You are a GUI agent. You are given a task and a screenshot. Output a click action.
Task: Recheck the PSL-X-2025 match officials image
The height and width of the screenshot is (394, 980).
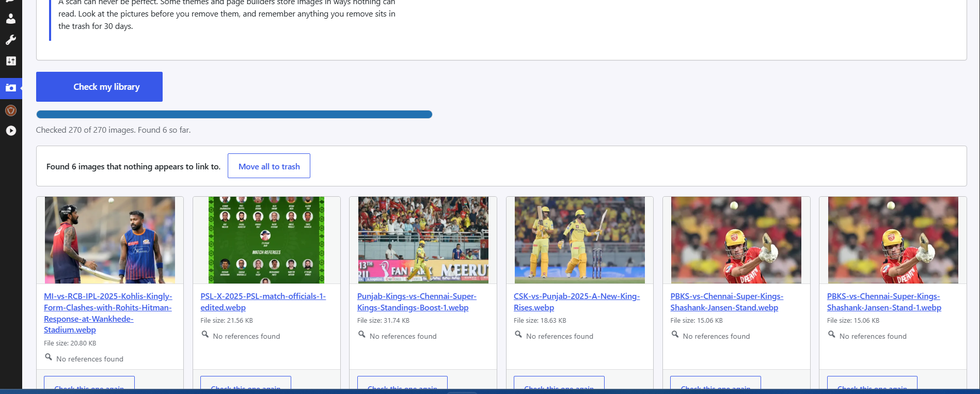(x=246, y=383)
